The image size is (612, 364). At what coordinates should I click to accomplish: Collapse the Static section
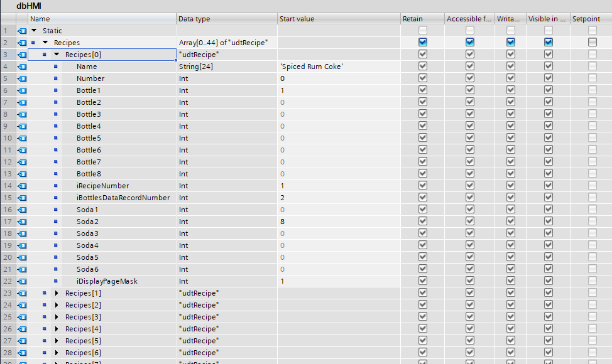[34, 30]
